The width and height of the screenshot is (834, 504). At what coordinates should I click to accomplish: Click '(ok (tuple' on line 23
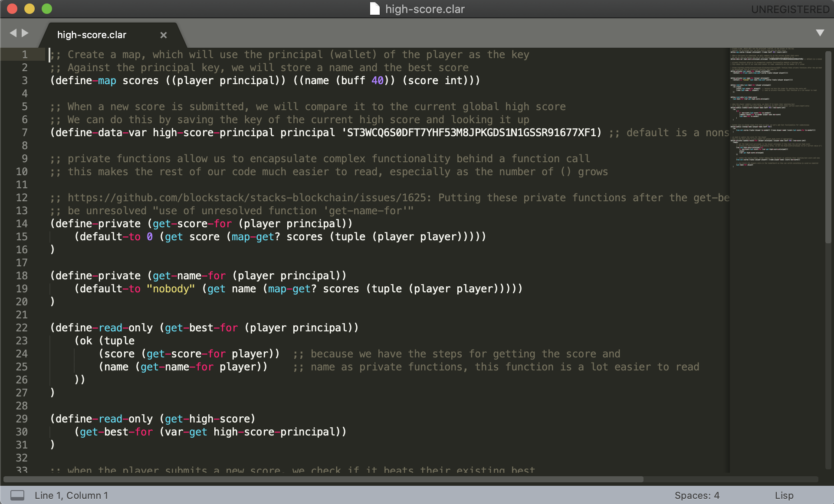coord(105,341)
